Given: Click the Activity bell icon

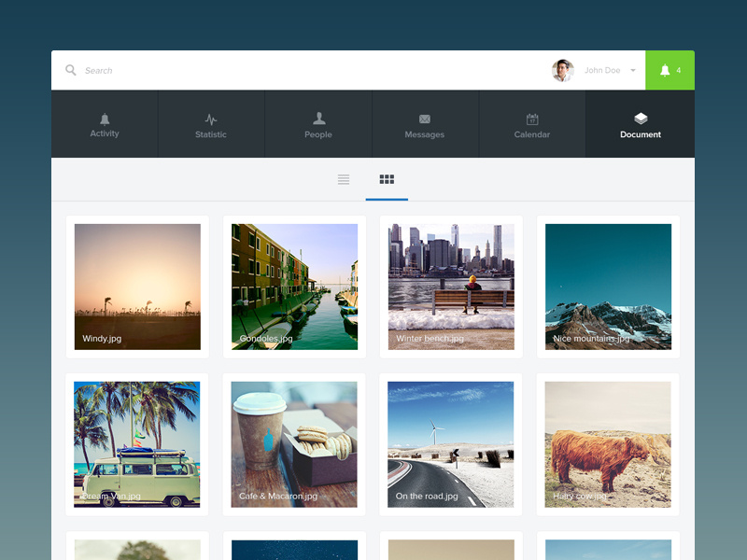Looking at the screenshot, I should coord(105,119).
